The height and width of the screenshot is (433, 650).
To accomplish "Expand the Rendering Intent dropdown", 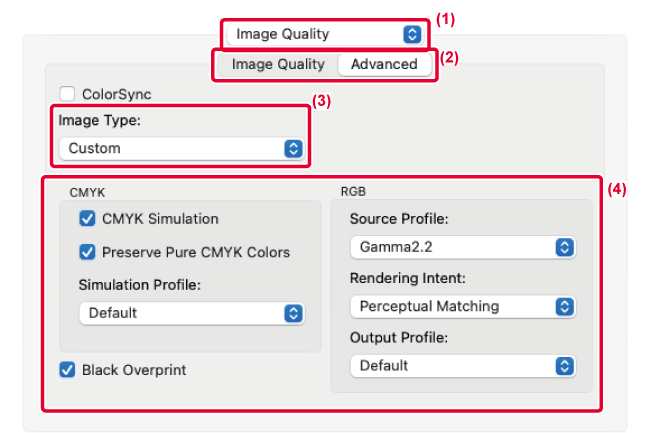I will (461, 306).
